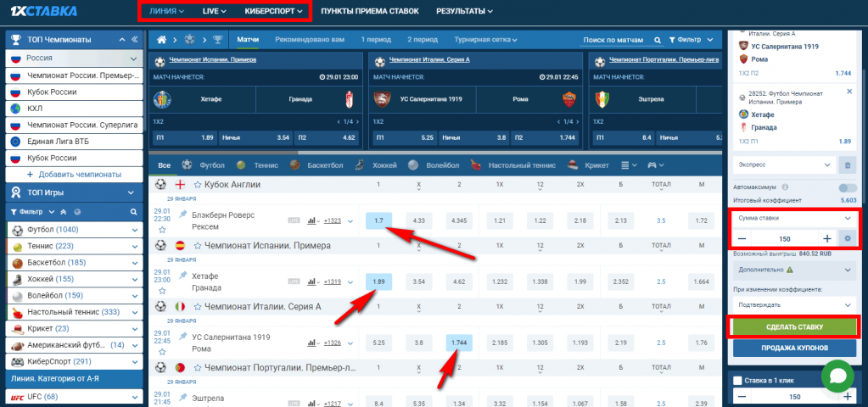This screenshot has width=868, height=407.
Task: Open search in the ТОП Игры filter bar
Action: [x=133, y=211]
